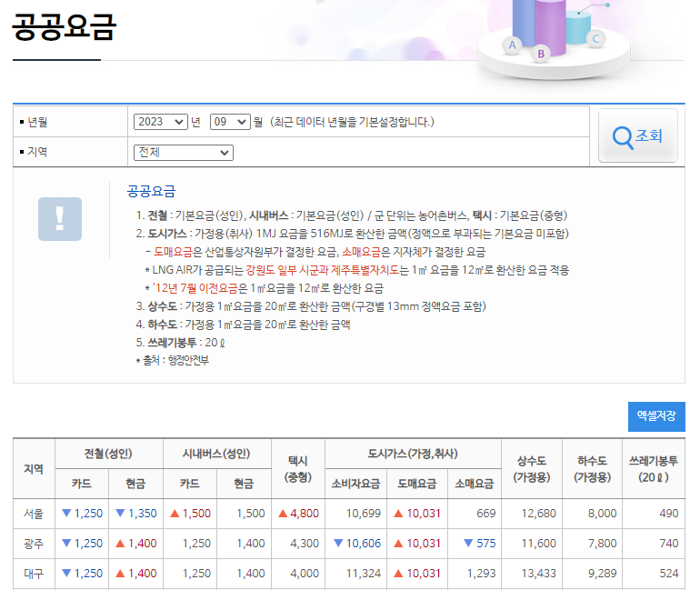Click 대구 trash bag price 524
The width and height of the screenshot is (700, 590).
[669, 574]
